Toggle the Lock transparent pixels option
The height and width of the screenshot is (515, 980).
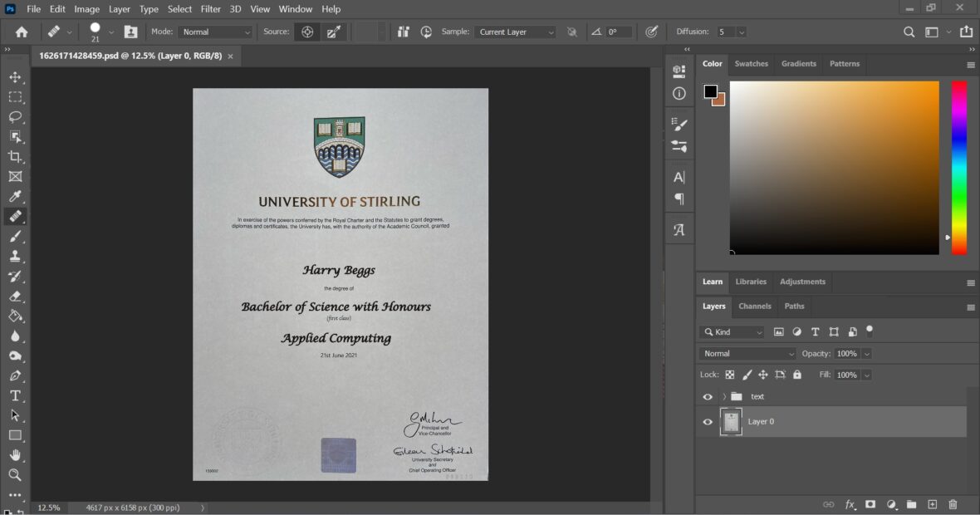[x=728, y=375]
